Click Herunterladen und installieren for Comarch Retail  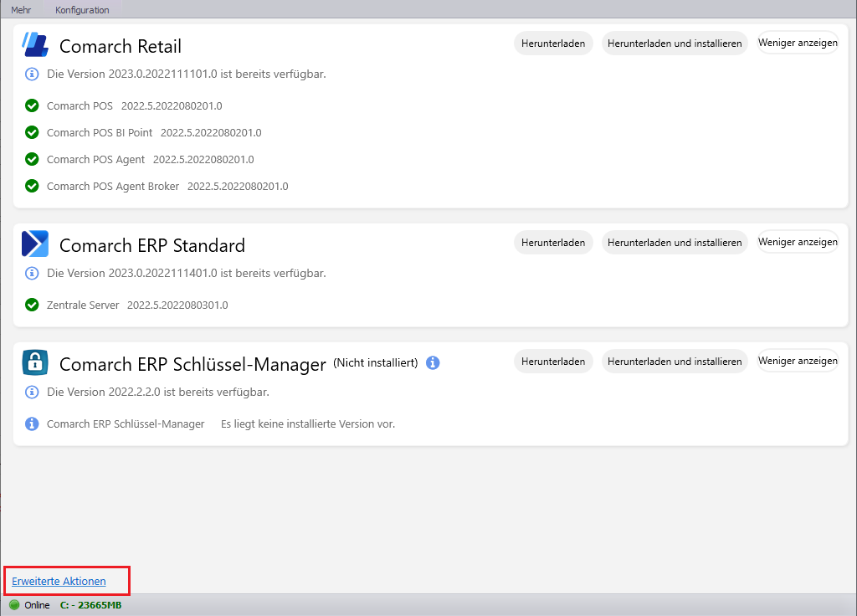point(675,44)
